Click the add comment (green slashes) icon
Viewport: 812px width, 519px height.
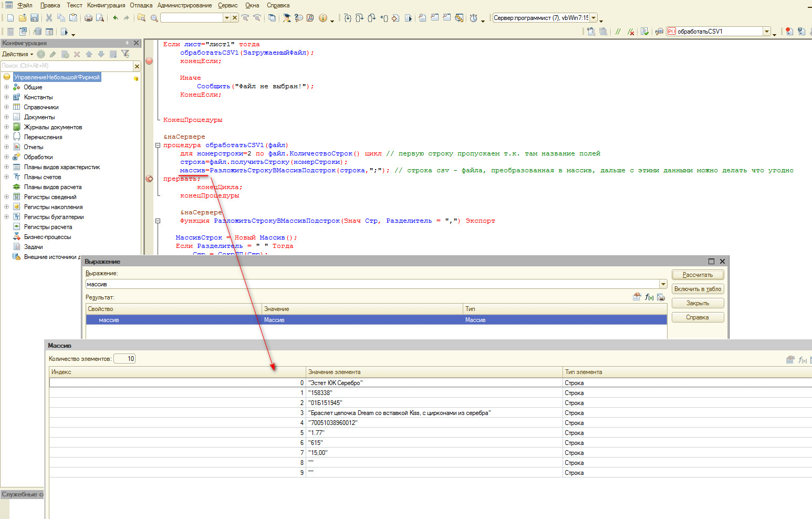pyautogui.click(x=618, y=32)
